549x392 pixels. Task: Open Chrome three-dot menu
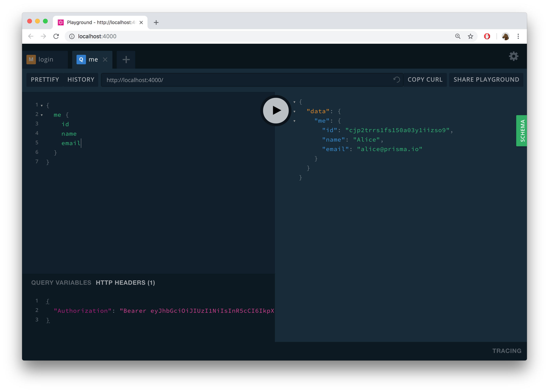coord(518,36)
